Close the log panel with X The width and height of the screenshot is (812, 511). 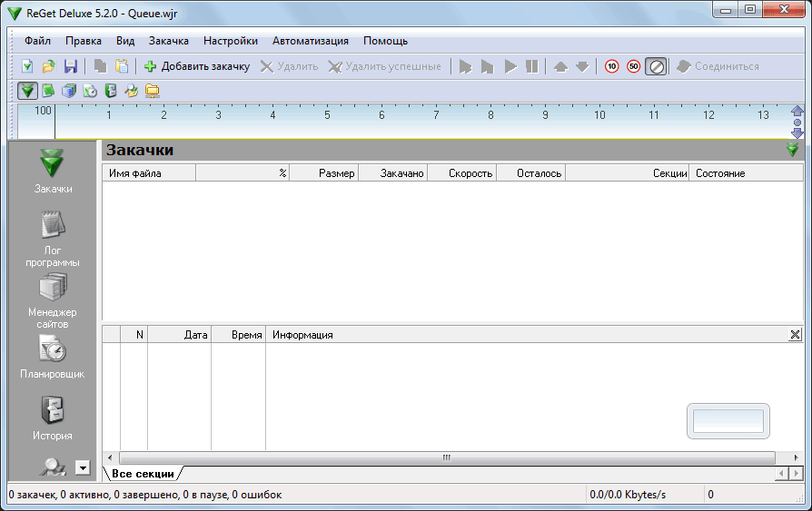(x=795, y=334)
